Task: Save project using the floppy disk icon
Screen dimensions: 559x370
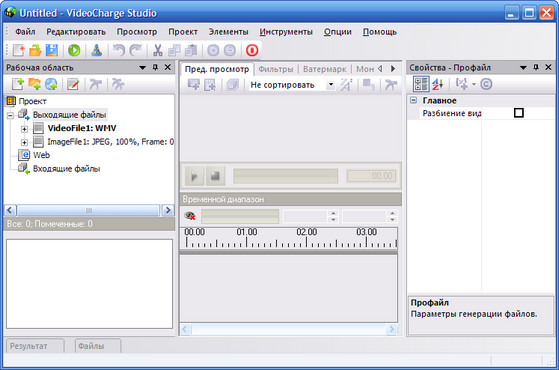Action: point(52,50)
